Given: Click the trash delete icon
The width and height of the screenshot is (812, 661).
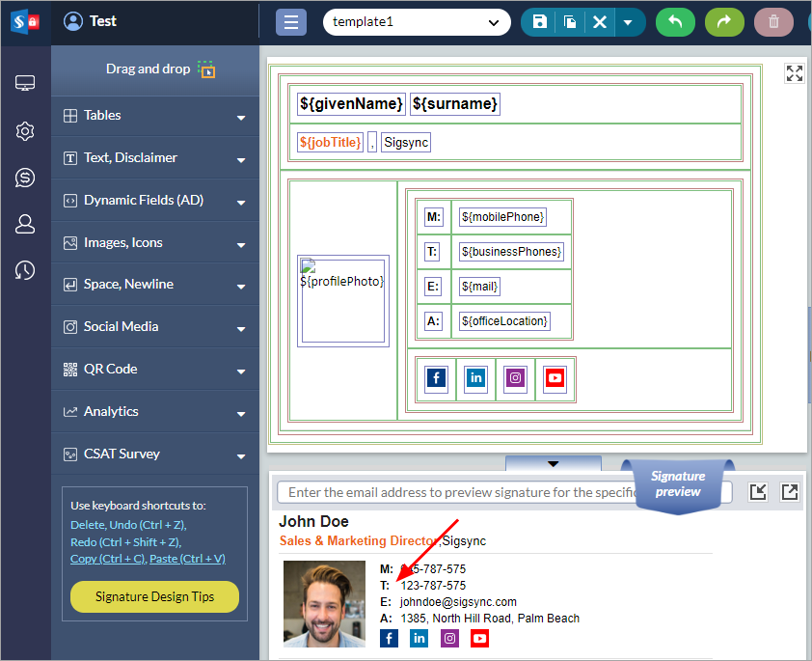Looking at the screenshot, I should (x=773, y=22).
